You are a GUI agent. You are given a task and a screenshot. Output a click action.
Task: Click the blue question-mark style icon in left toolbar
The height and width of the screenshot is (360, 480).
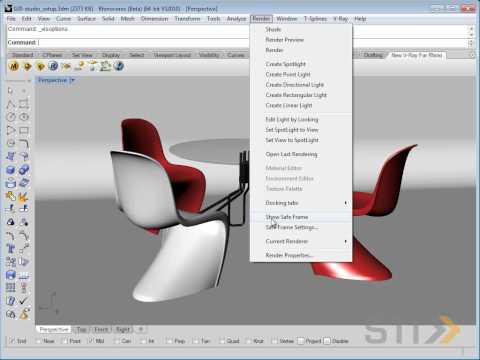point(11,301)
